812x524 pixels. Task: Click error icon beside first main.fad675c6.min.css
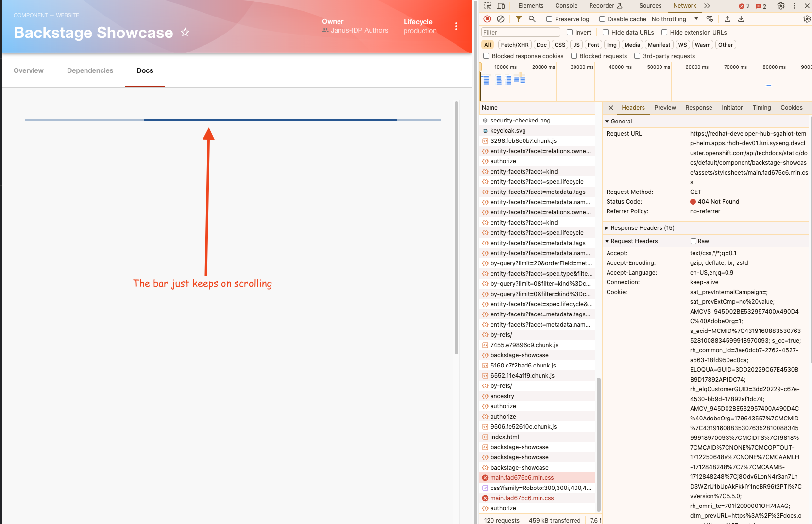pyautogui.click(x=485, y=478)
